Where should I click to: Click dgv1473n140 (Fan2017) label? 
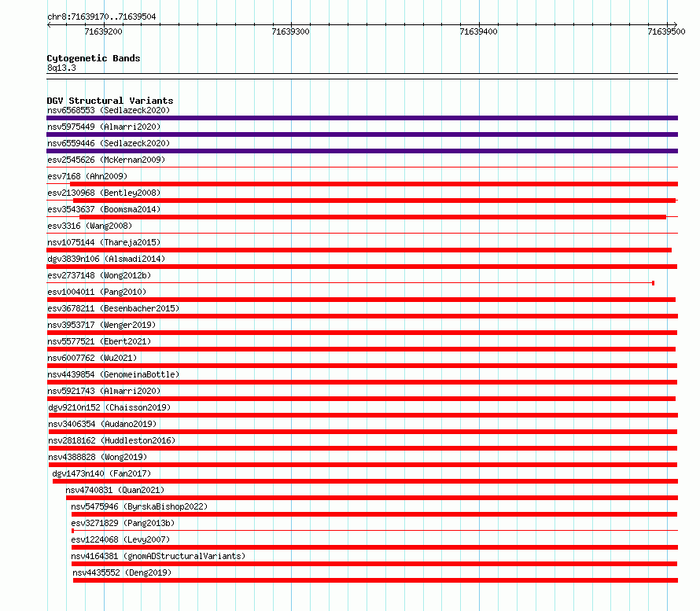[101, 473]
